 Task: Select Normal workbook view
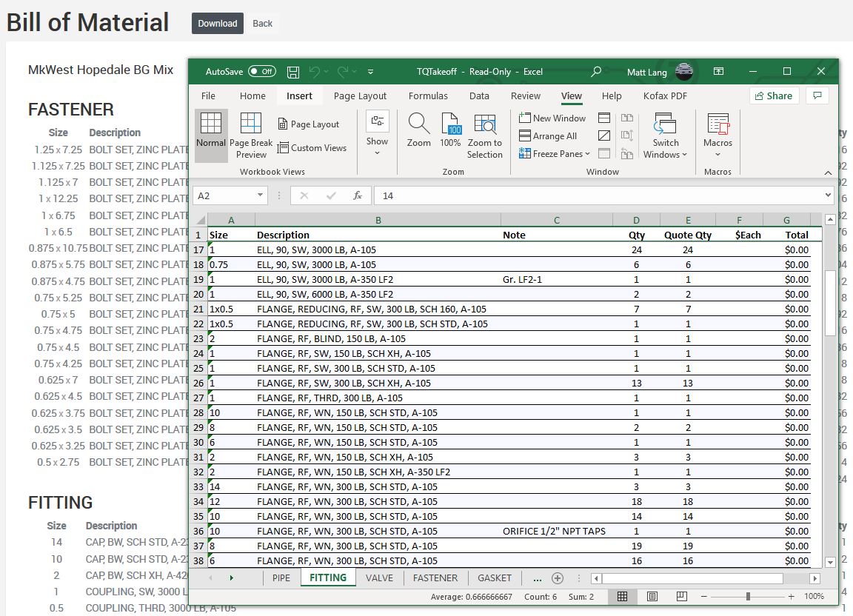click(210, 133)
